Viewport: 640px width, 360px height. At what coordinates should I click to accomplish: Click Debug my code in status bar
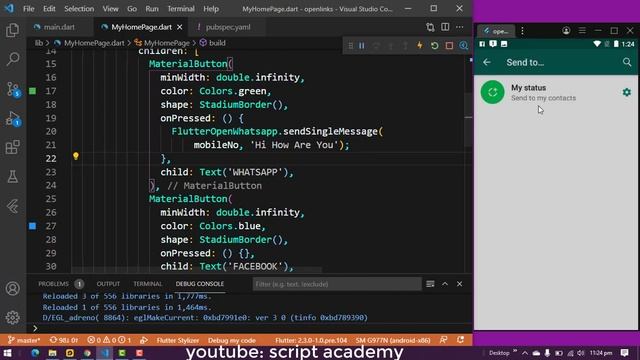[x=232, y=340]
